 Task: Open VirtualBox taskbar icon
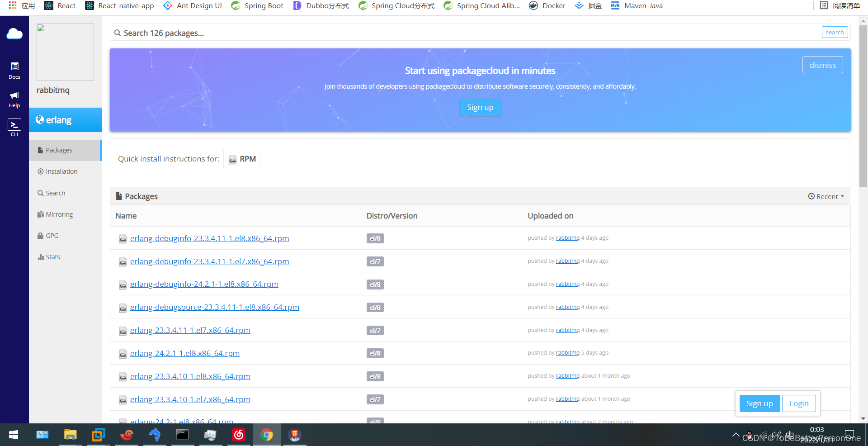coord(98,435)
